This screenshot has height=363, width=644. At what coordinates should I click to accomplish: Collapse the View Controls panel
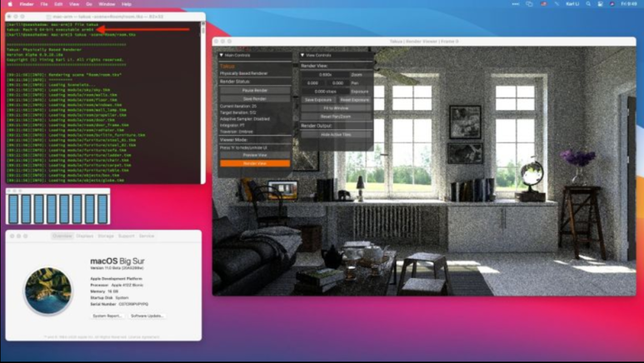302,55
